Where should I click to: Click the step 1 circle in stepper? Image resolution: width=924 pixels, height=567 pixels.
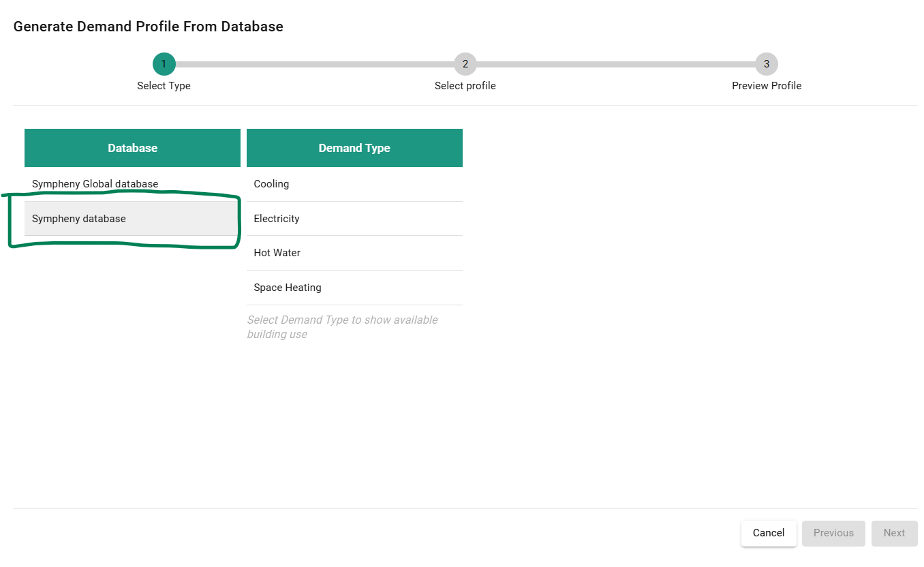[164, 64]
